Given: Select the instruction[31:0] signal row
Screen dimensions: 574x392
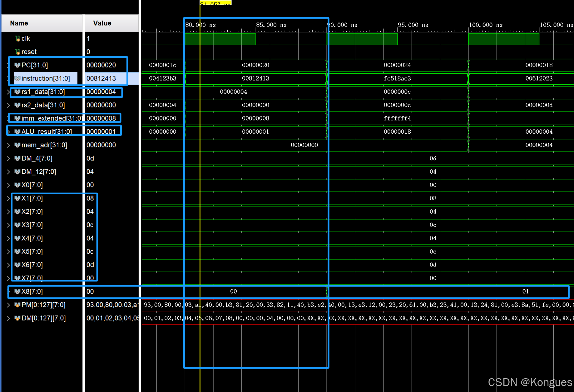Looking at the screenshot, I should (45, 78).
